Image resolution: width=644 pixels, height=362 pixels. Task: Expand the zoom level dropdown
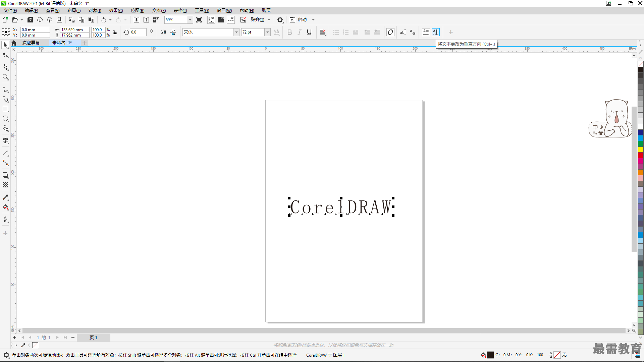click(190, 20)
